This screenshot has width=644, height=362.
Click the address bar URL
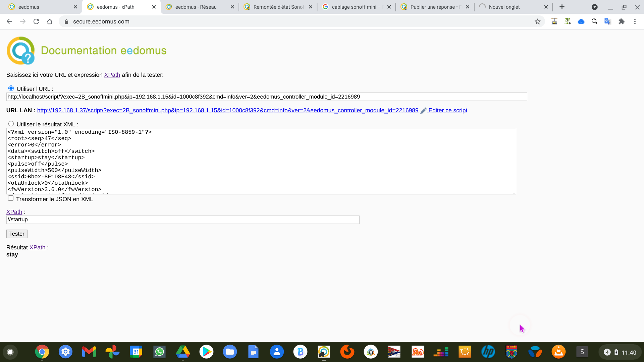coord(101,21)
